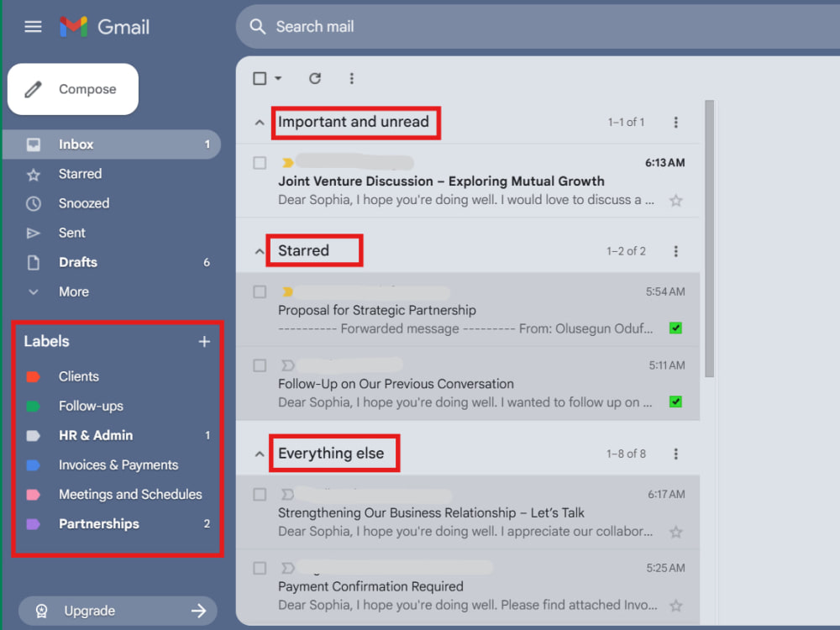Image resolution: width=840 pixels, height=630 pixels.
Task: Click the Sent arrow icon
Action: pos(34,233)
